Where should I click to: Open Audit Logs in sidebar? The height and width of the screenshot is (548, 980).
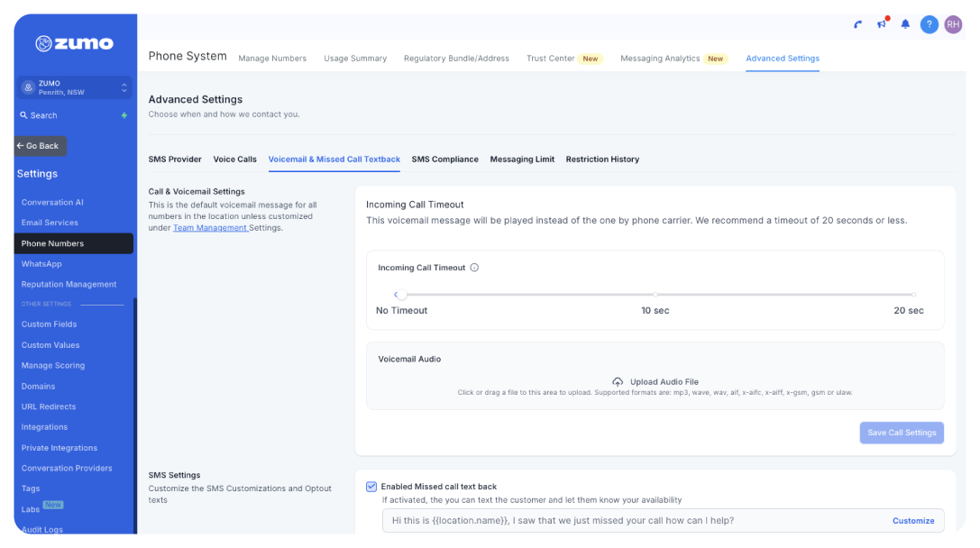(41, 529)
